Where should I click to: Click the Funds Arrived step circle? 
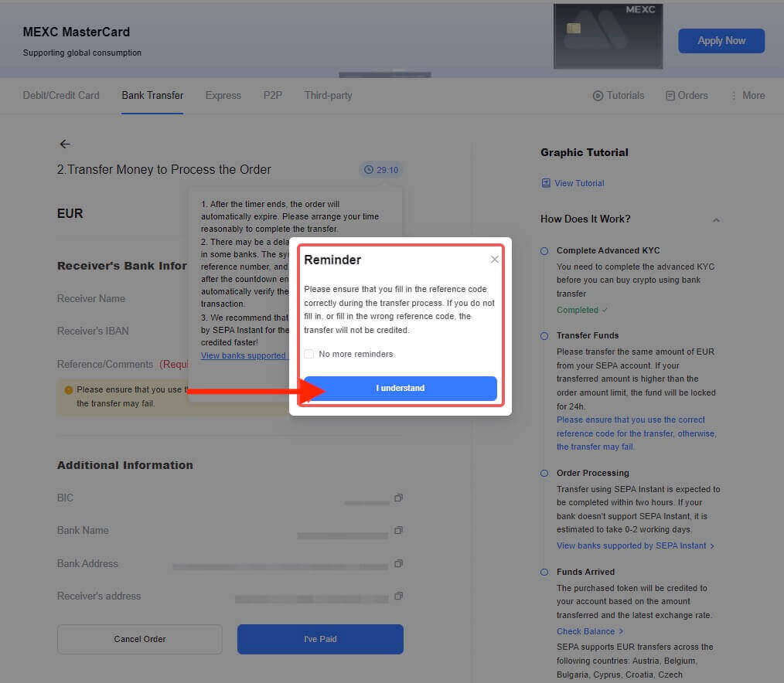[x=544, y=572]
